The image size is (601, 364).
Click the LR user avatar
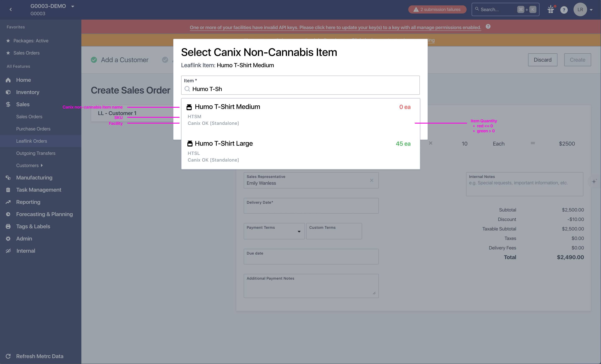pos(580,10)
